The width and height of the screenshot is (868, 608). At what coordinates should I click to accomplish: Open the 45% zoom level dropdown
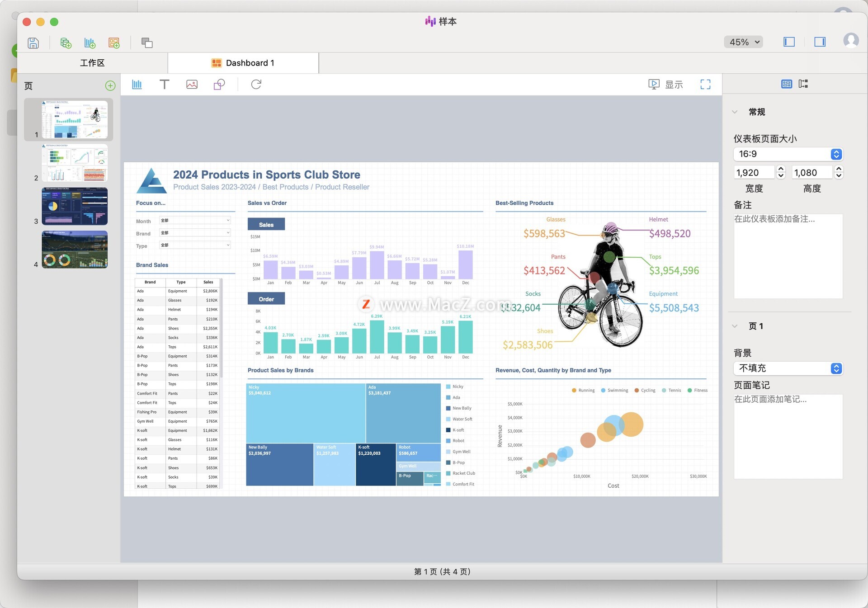(744, 42)
